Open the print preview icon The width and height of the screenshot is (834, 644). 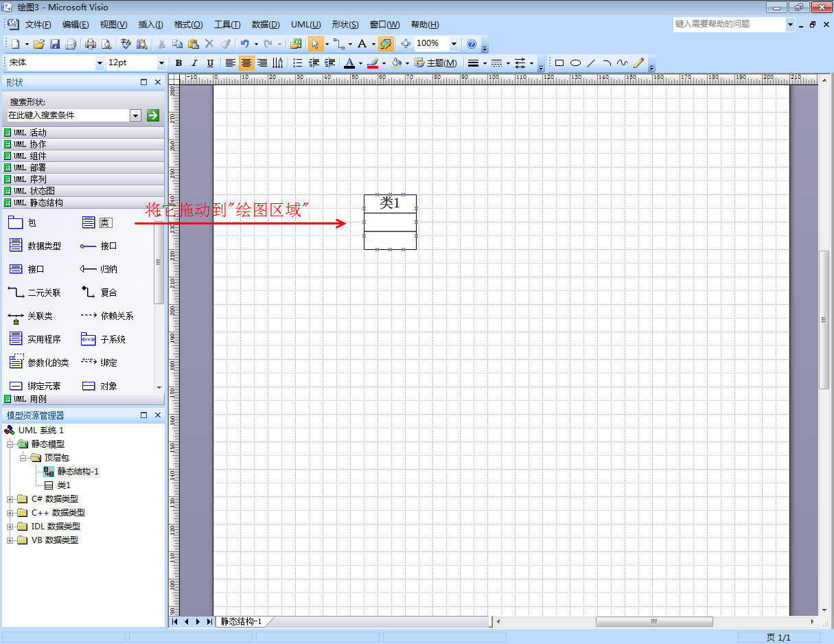[x=106, y=45]
